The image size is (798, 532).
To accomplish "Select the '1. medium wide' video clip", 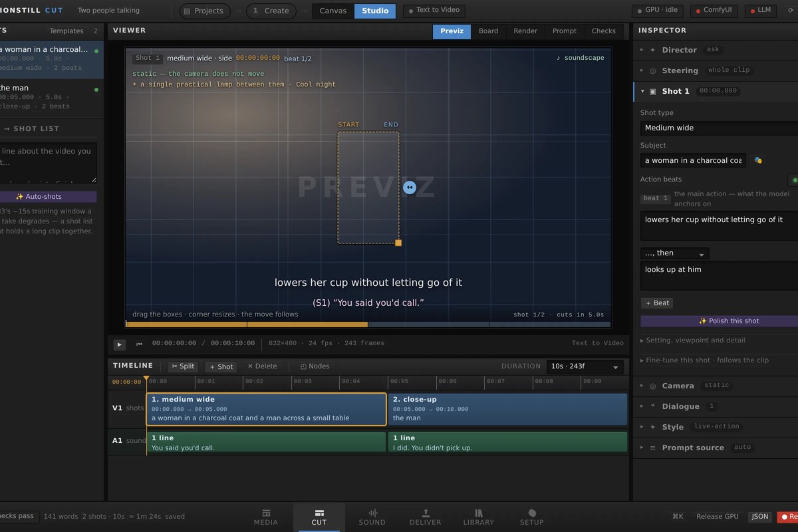I will tap(266, 409).
